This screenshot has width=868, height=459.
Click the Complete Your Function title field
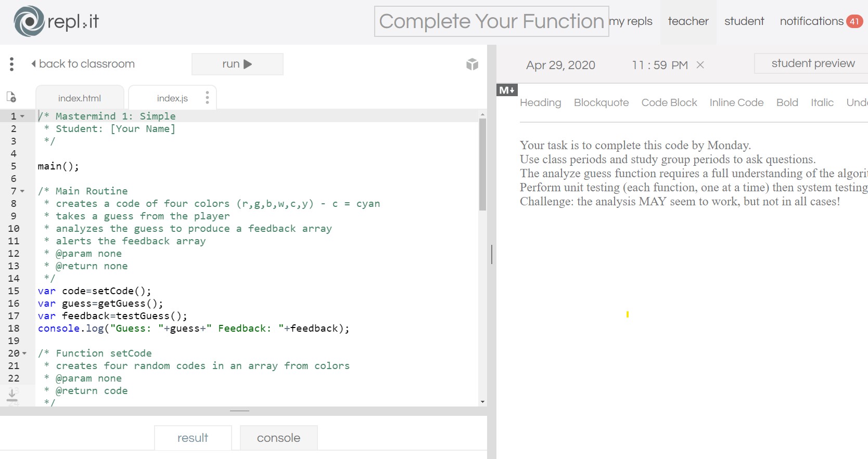[x=491, y=21]
